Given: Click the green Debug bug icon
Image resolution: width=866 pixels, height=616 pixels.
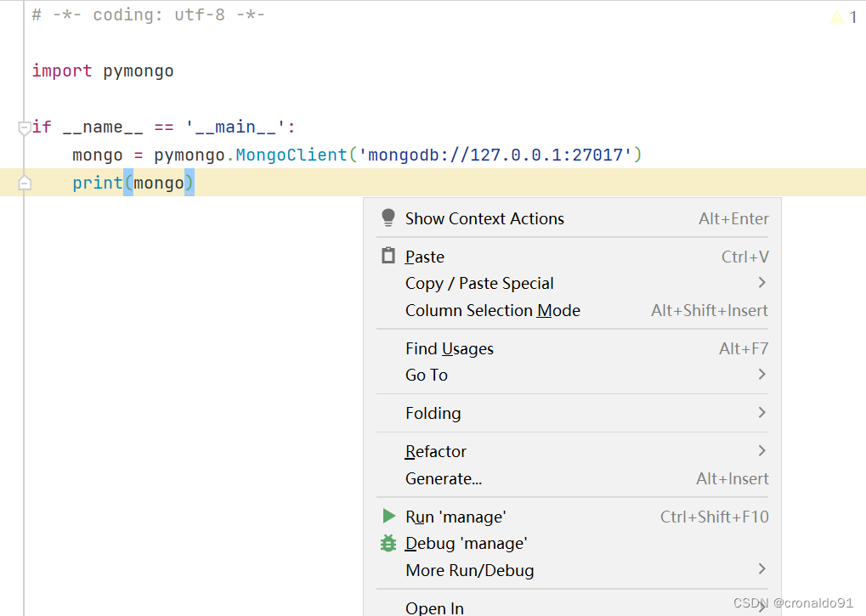Looking at the screenshot, I should coord(388,543).
